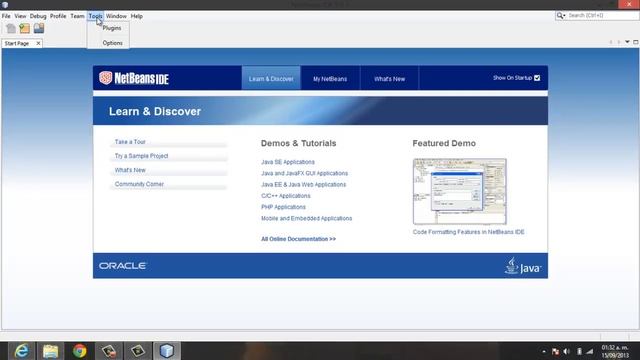Open File Explorer from the taskbar
The height and width of the screenshot is (360, 640).
click(51, 351)
